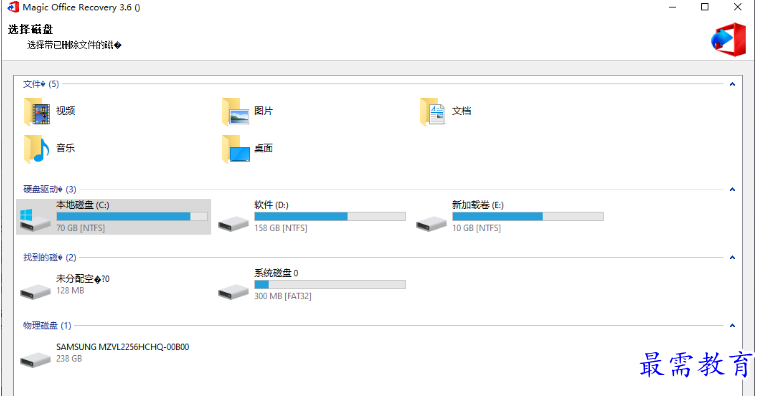Open the 图片 pictures folder icon
The height and width of the screenshot is (396, 761).
236,112
